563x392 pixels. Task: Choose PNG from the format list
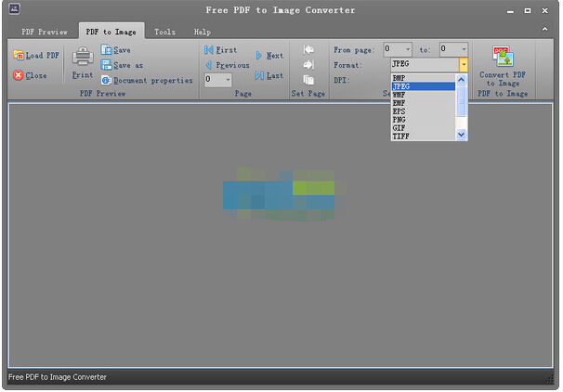click(x=424, y=120)
